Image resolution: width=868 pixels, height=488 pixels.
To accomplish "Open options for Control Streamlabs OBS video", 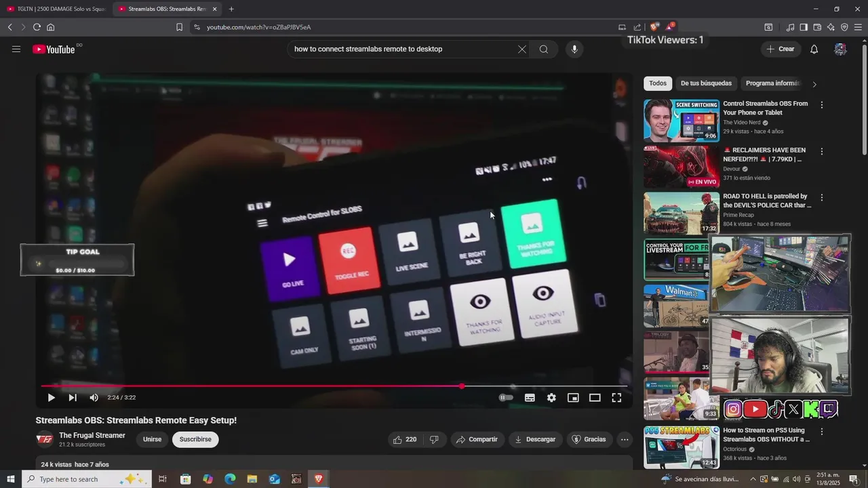I will 822,105.
